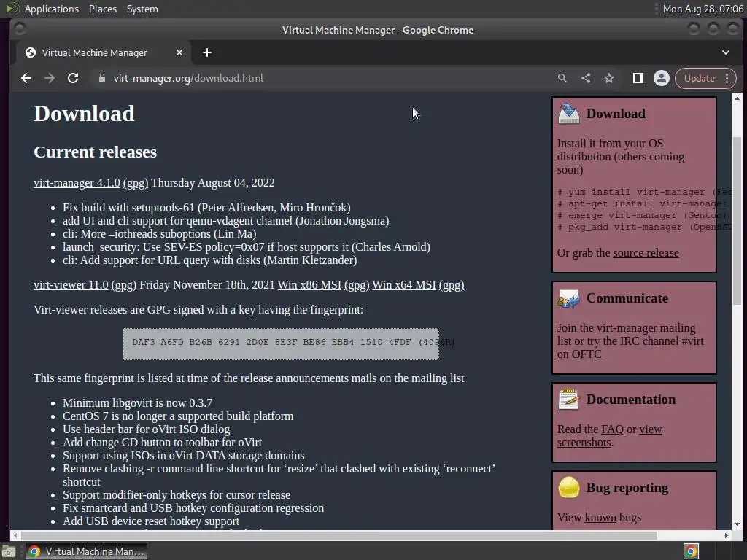Viewport: 747px width, 560px height.
Task: Open the FAQ link
Action: pyautogui.click(x=612, y=429)
